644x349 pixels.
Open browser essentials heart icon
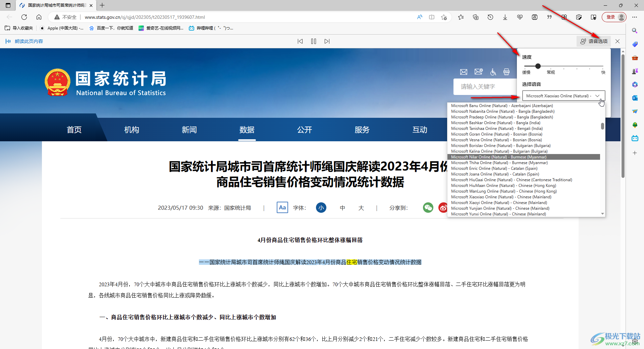[520, 17]
